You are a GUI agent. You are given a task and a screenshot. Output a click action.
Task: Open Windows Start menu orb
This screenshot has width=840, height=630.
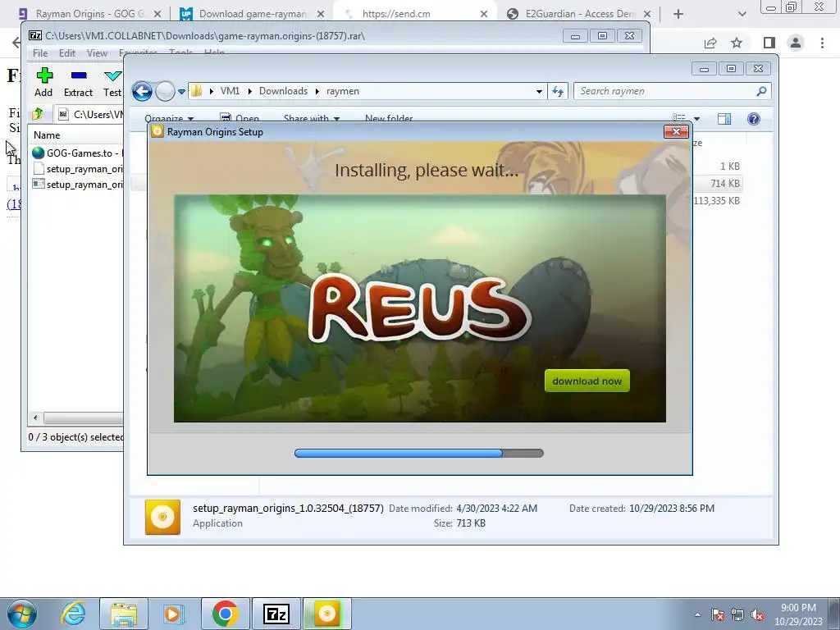(x=22, y=614)
